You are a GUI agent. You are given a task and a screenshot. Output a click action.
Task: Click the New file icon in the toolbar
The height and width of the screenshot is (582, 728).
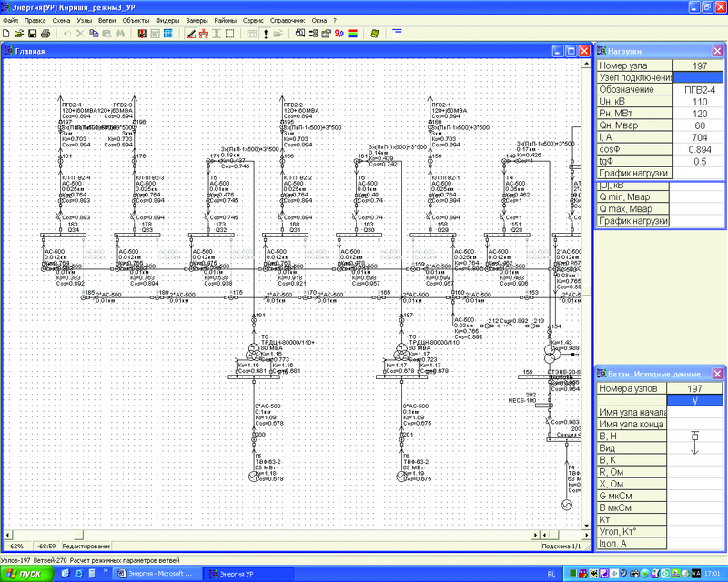click(x=6, y=34)
